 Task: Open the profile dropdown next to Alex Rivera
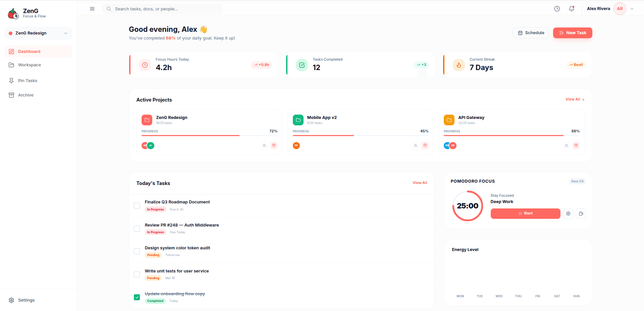click(x=632, y=9)
